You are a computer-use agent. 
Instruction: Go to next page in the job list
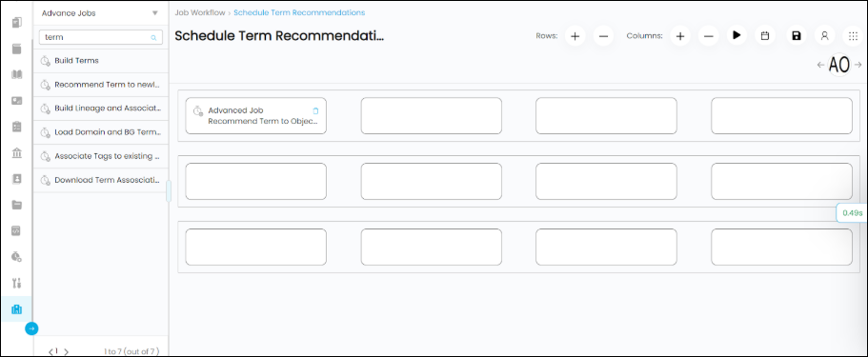[x=67, y=351]
